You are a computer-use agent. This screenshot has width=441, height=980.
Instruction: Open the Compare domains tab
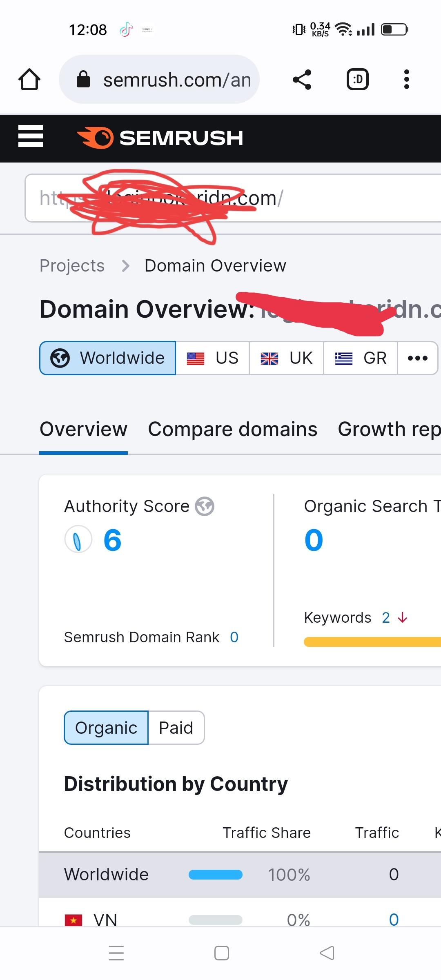233,430
